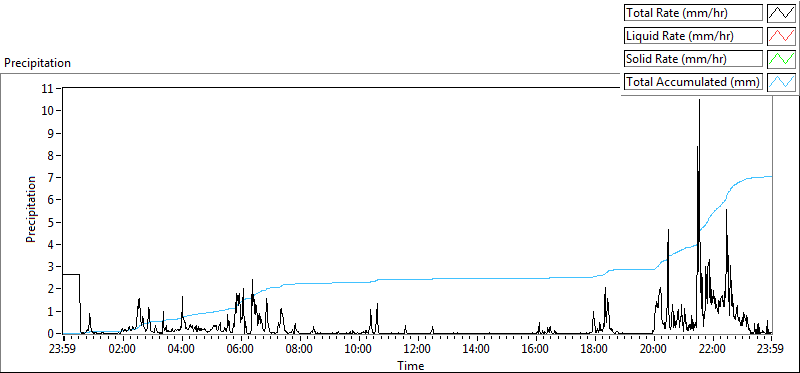This screenshot has width=800, height=373.
Task: Click the vertical Precipitation axis label
Action: pyautogui.click(x=31, y=210)
